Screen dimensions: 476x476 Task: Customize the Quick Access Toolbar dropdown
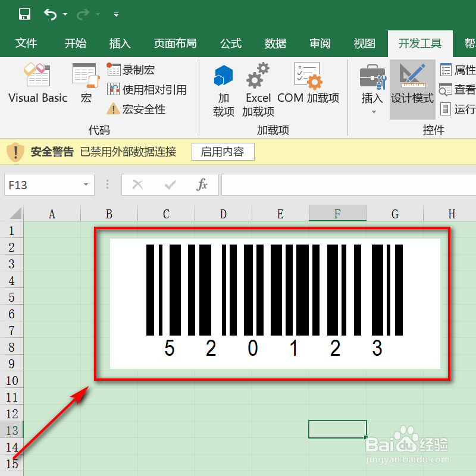[x=116, y=14]
